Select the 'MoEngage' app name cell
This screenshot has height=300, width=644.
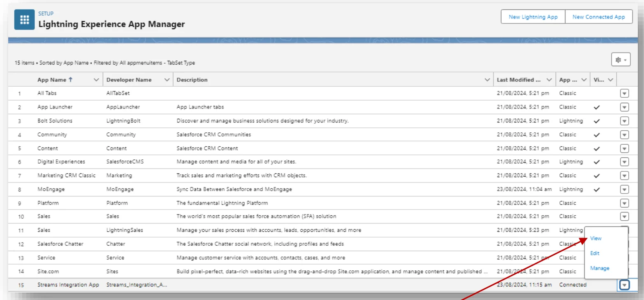pos(51,189)
